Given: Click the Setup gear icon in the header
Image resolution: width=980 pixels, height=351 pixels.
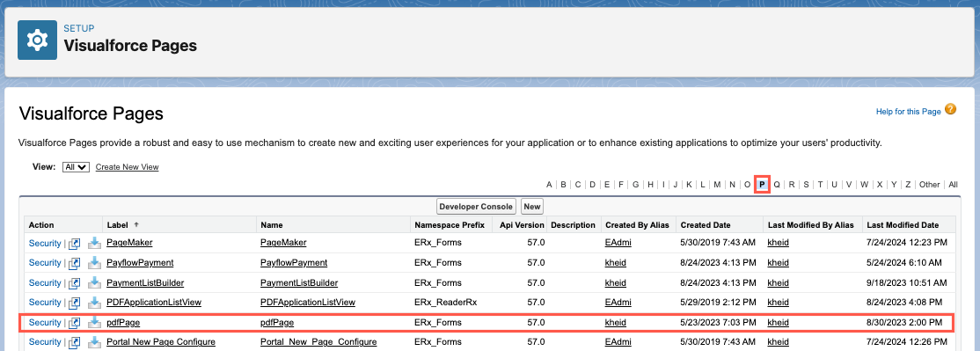Looking at the screenshot, I should 38,40.
